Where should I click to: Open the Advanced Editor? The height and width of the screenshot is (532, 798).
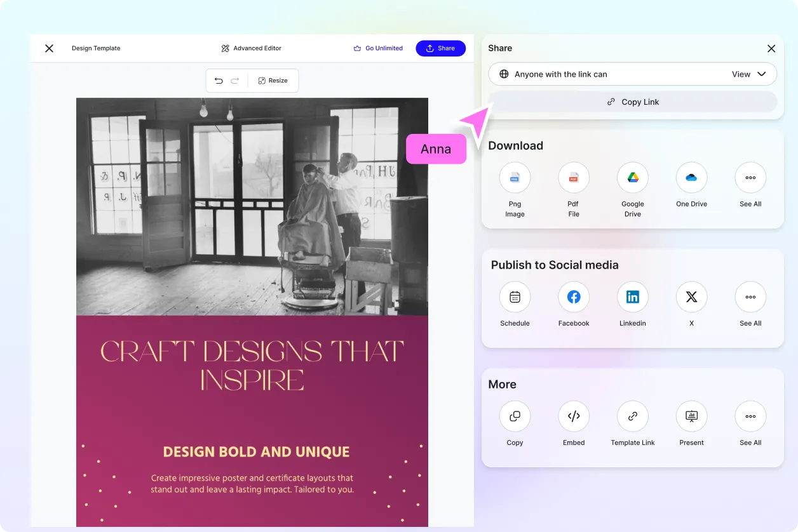pyautogui.click(x=251, y=48)
